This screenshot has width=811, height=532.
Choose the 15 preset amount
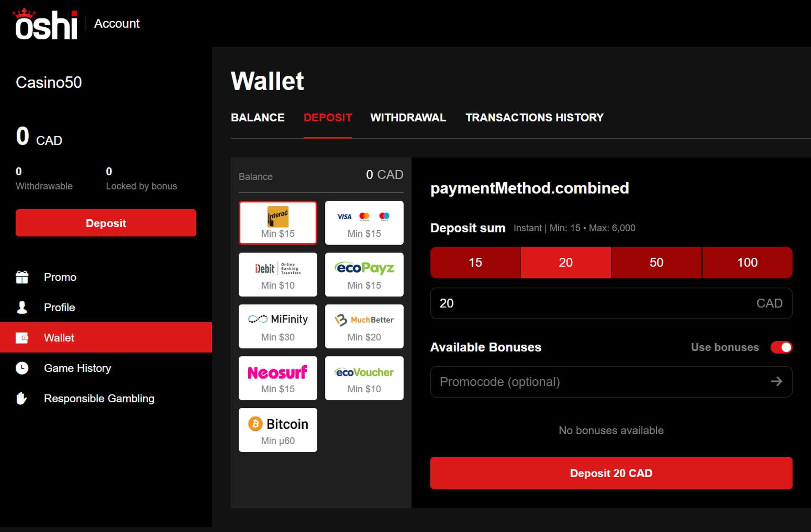(475, 263)
